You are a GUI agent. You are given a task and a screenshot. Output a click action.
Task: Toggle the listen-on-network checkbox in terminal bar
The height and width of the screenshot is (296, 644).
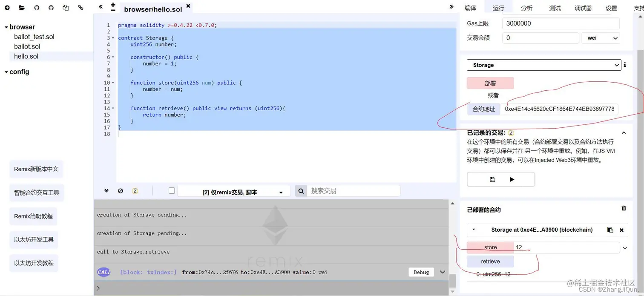[172, 191]
